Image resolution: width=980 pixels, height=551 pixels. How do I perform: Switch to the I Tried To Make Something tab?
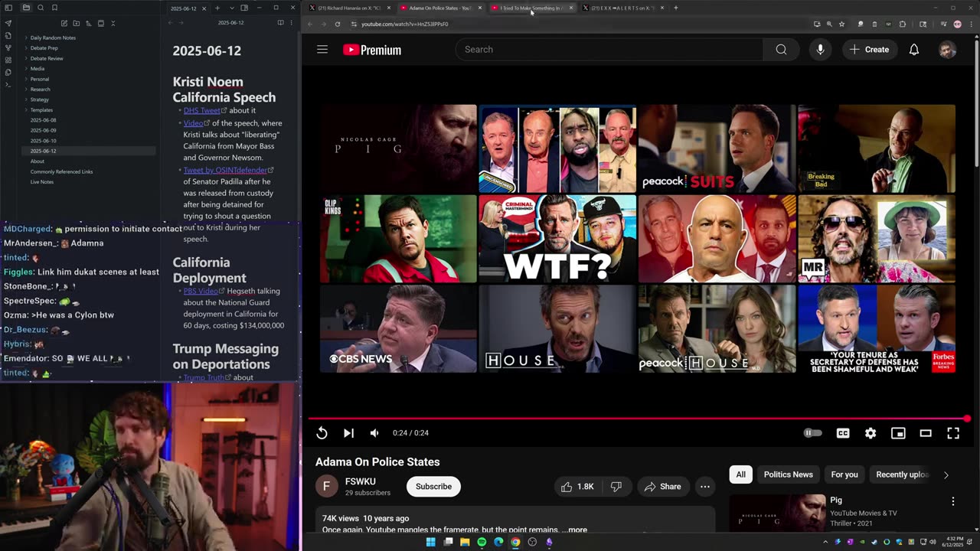tap(531, 8)
